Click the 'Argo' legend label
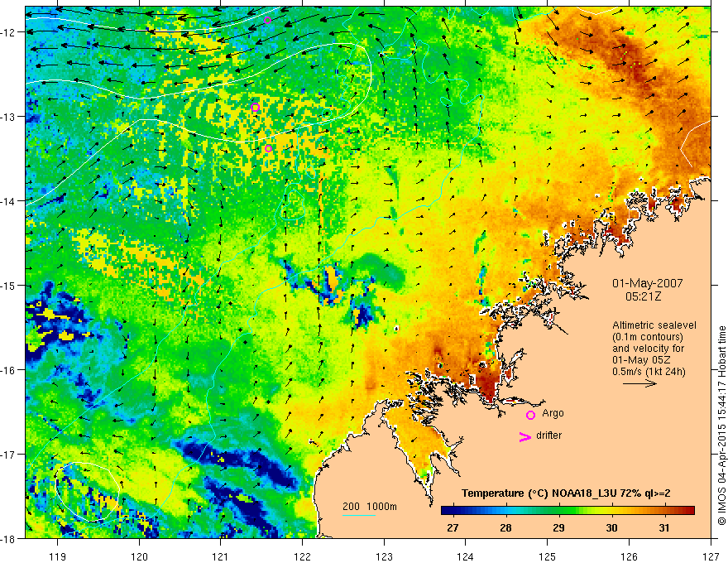The height and width of the screenshot is (563, 728). point(553,413)
